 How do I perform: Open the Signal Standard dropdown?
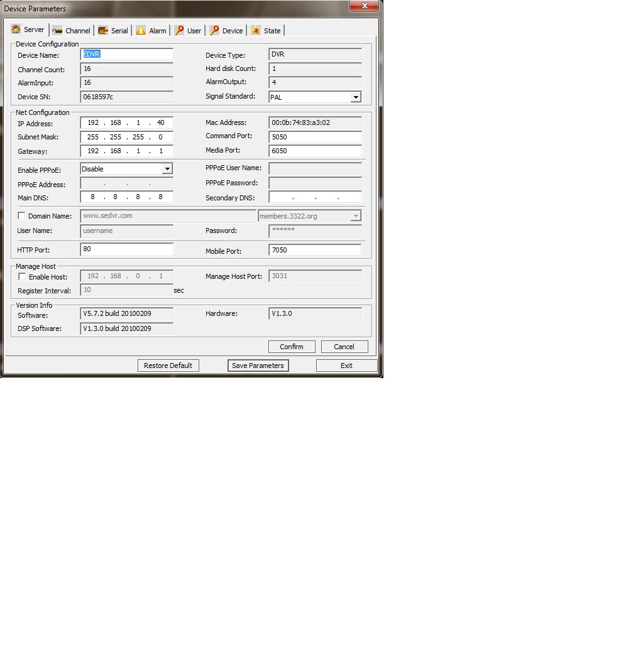[356, 97]
